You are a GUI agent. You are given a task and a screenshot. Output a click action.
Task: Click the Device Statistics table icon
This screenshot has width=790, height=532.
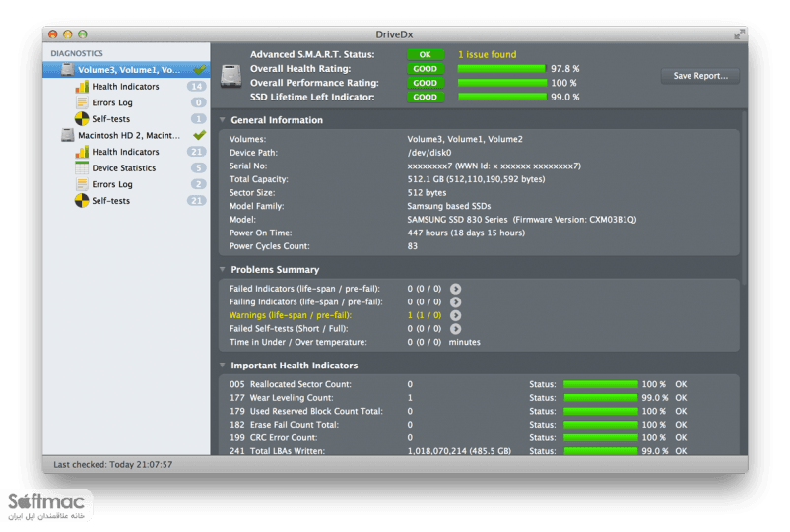[82, 167]
